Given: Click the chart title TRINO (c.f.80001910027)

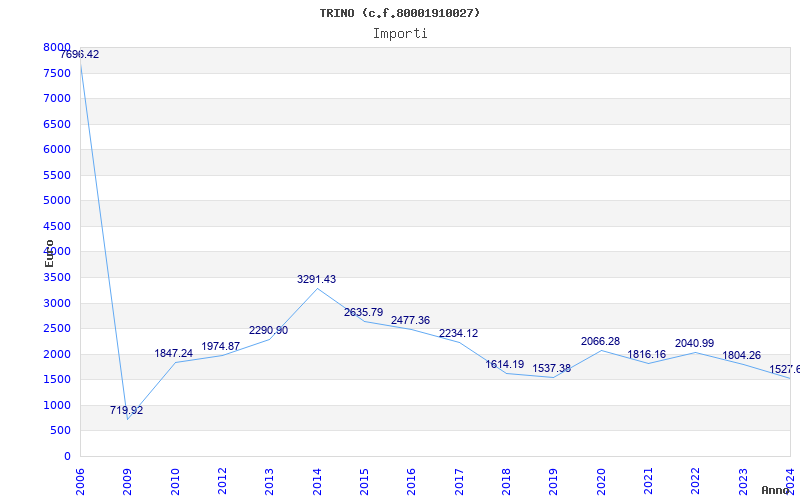Looking at the screenshot, I should pos(400,13).
